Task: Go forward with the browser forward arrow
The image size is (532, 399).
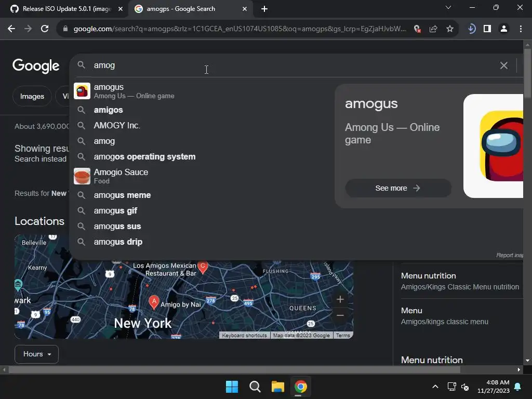Action: (28, 29)
